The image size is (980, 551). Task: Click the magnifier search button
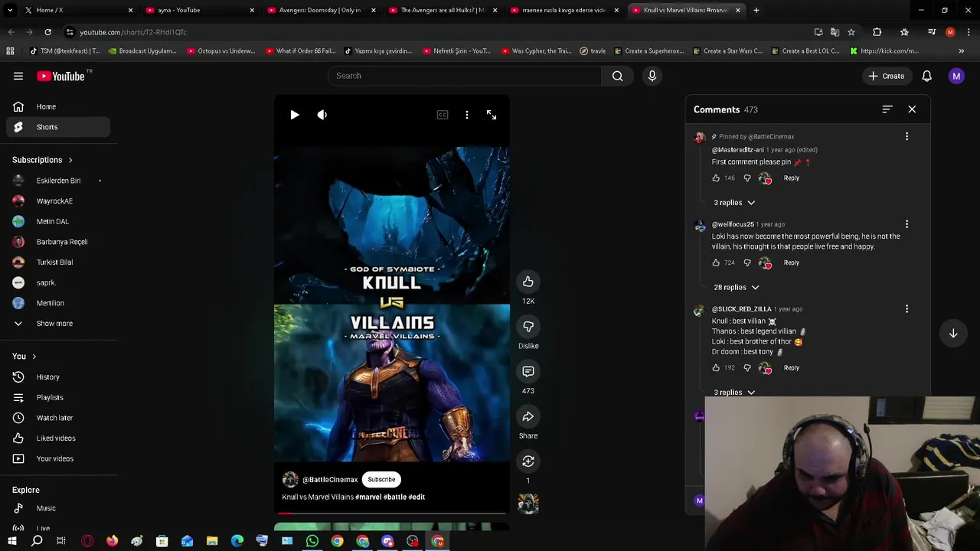click(617, 76)
